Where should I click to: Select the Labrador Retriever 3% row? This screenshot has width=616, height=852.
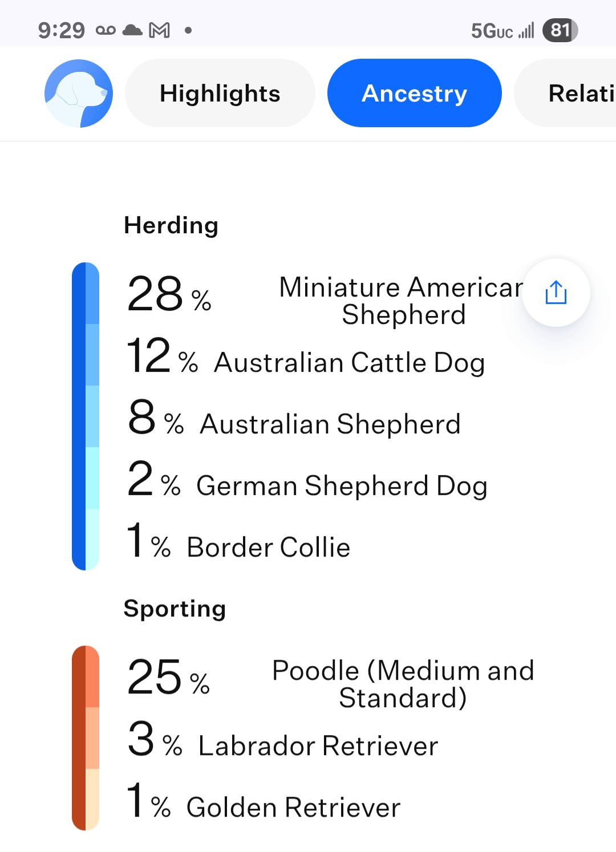click(x=283, y=741)
